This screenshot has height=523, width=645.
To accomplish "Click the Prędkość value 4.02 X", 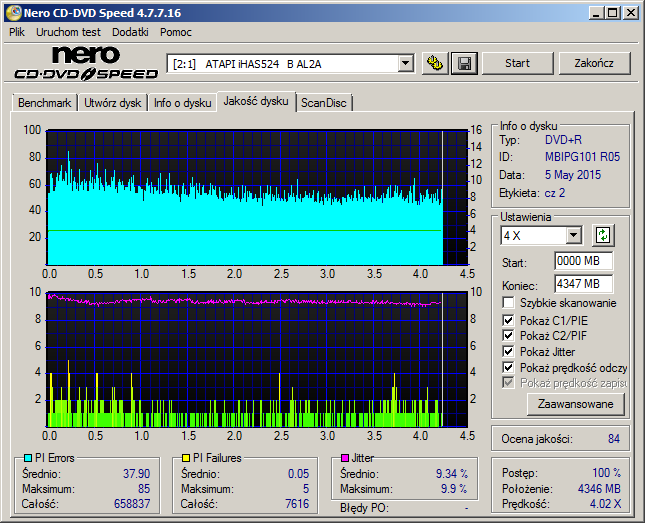I will pos(605,504).
